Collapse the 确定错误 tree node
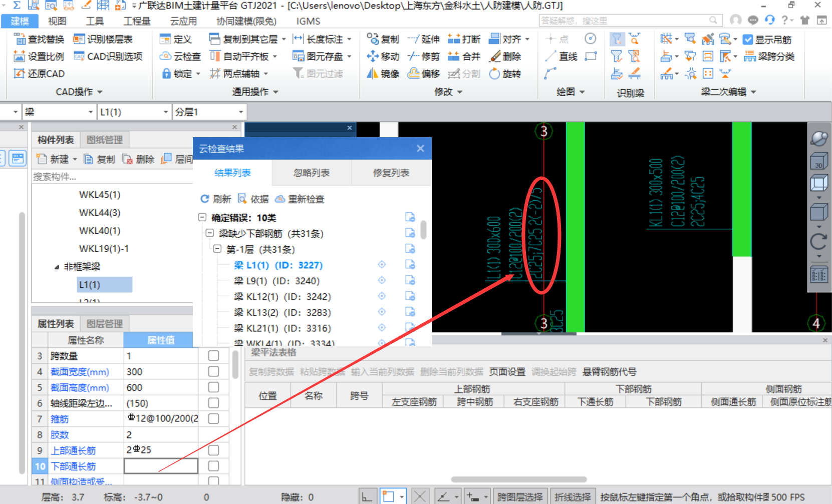Screen dimensions: 832x504 point(202,217)
